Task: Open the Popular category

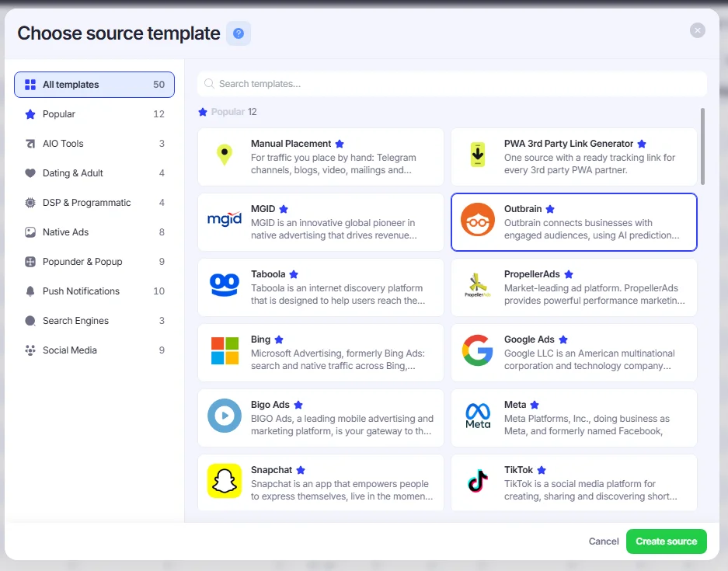Action: pos(94,114)
